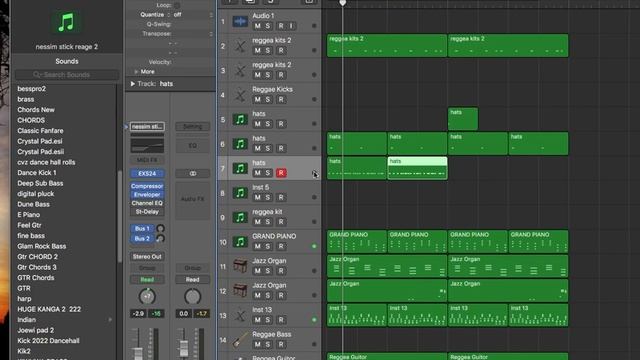Open the St-Delay plugin slot
Screen dimensions: 640x360
147,212
